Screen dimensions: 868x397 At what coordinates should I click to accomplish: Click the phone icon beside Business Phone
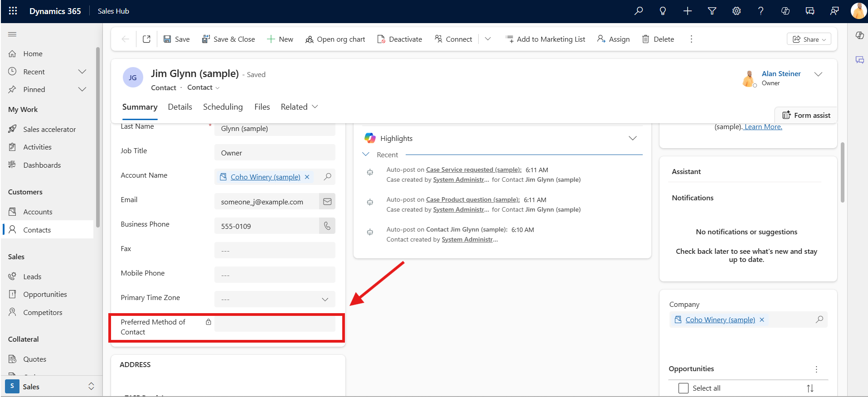point(327,226)
